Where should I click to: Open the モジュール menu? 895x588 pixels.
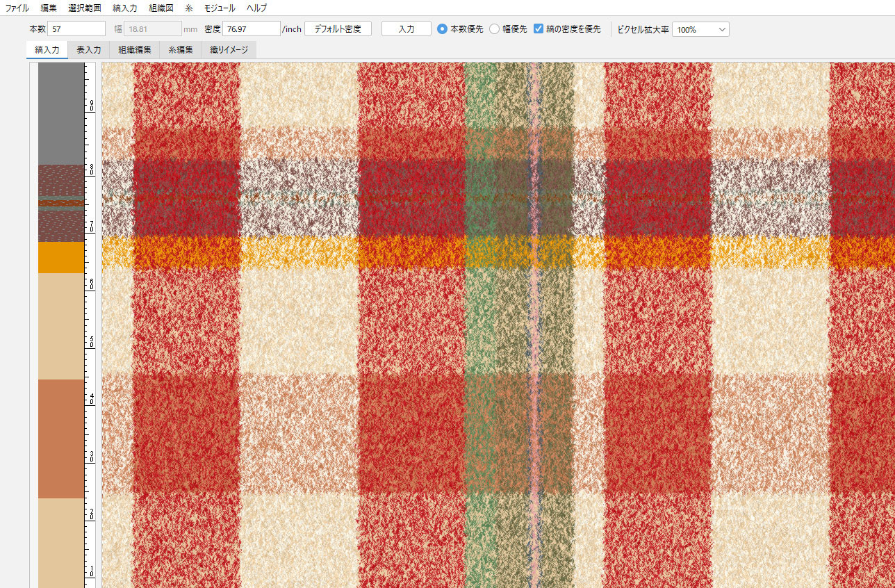220,8
